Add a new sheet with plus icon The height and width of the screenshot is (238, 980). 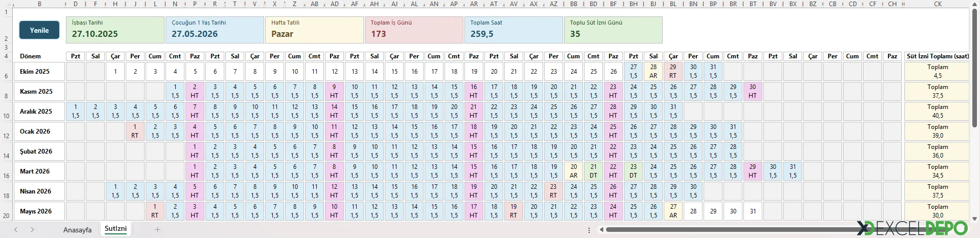click(x=157, y=230)
